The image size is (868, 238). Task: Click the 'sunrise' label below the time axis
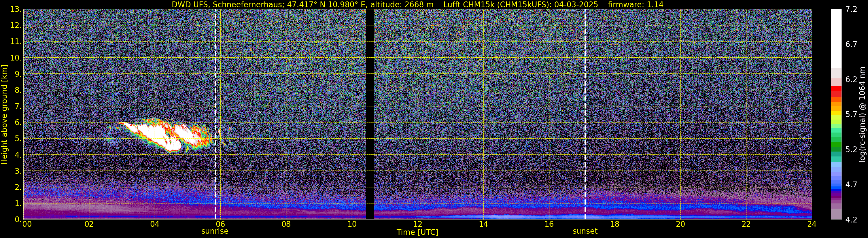[215, 231]
